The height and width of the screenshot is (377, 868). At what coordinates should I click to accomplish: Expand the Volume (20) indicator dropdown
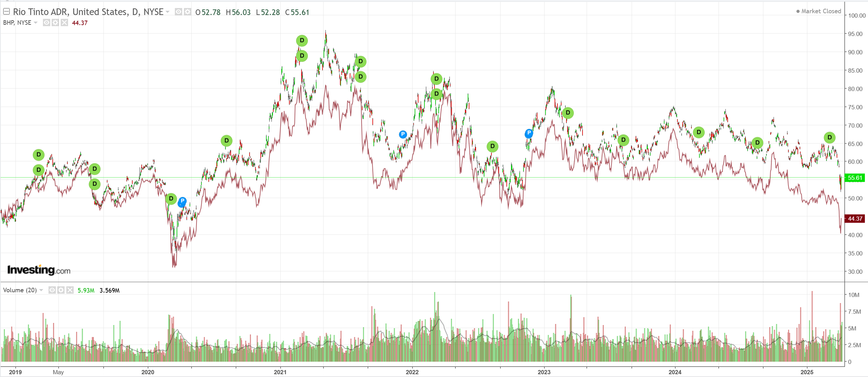(x=41, y=290)
